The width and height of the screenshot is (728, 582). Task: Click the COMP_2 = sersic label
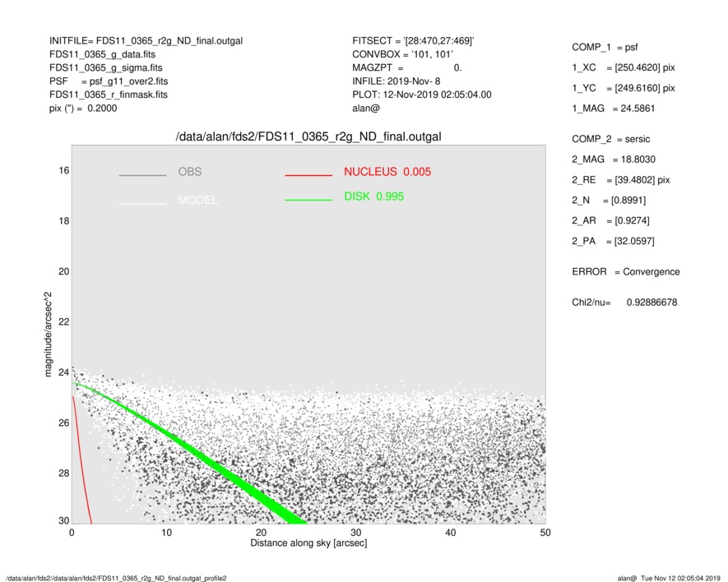[x=610, y=139]
